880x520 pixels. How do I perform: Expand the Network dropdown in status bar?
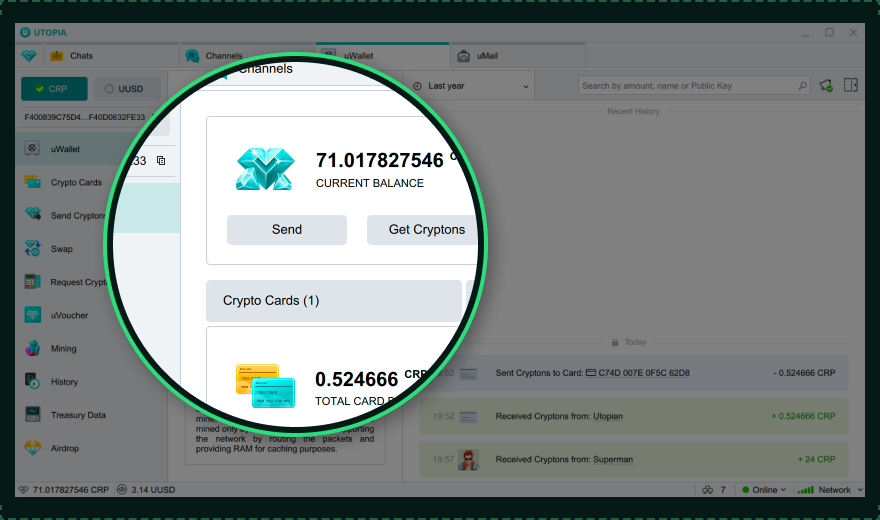[x=830, y=490]
